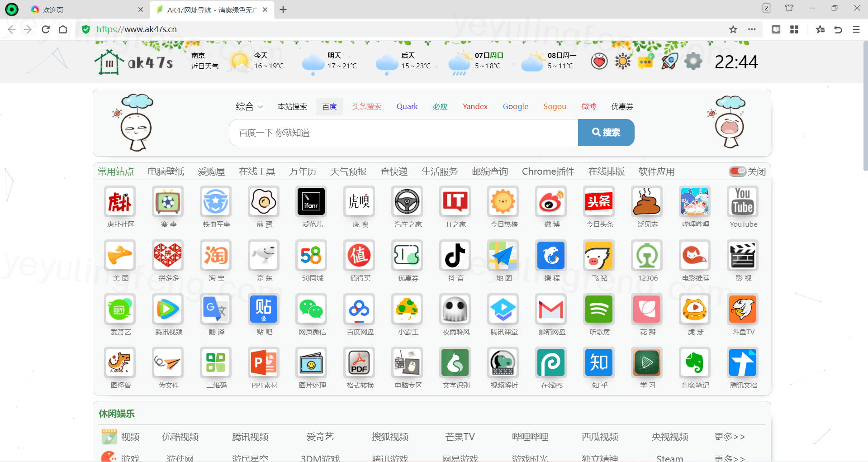Screen dimensions: 868x462
Task: Click the ak47s site logo
Action: pyautogui.click(x=133, y=62)
